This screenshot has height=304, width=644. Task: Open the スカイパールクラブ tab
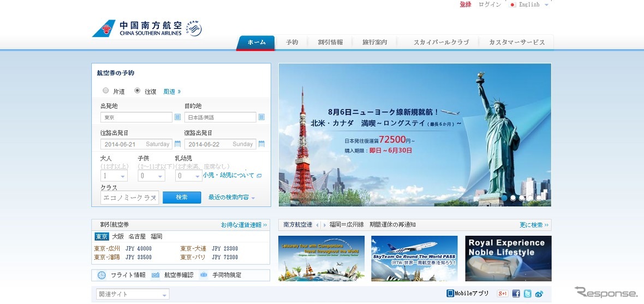pos(441,43)
